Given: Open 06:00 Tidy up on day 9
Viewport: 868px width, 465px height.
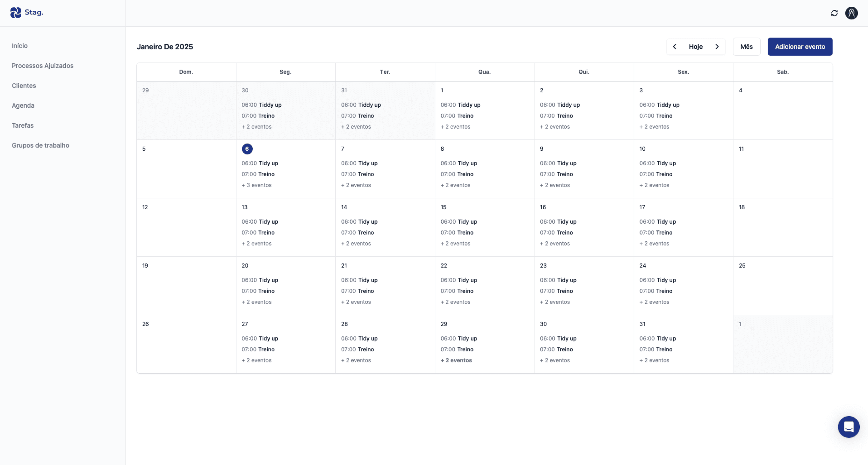Looking at the screenshot, I should click(x=558, y=163).
